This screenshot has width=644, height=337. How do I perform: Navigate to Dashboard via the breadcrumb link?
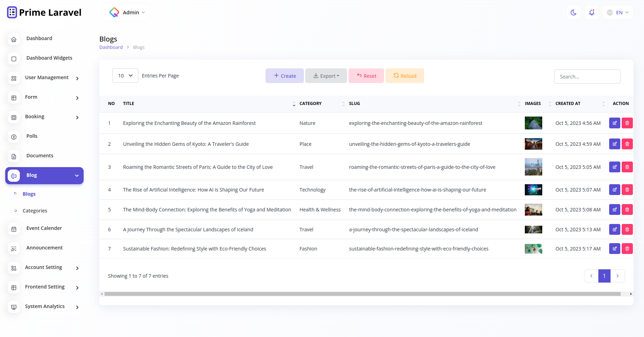pos(111,47)
